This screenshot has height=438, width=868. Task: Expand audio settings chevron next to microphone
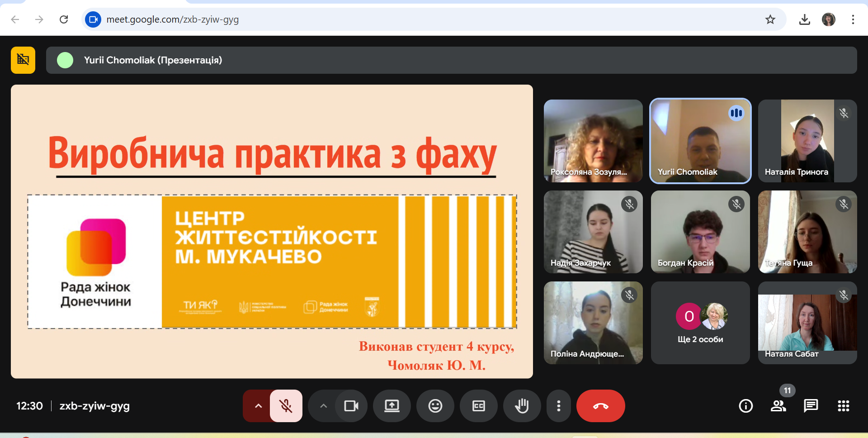coord(258,406)
